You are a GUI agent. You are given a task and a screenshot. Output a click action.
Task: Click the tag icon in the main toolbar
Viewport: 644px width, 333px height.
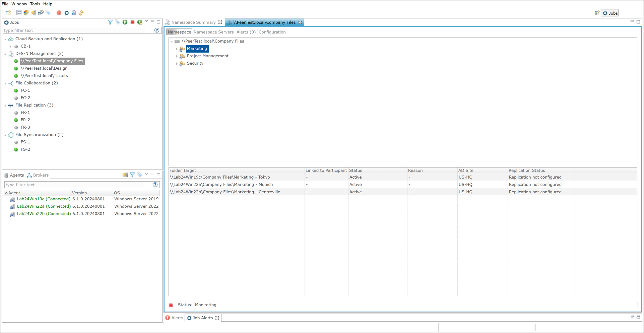[x=48, y=13]
